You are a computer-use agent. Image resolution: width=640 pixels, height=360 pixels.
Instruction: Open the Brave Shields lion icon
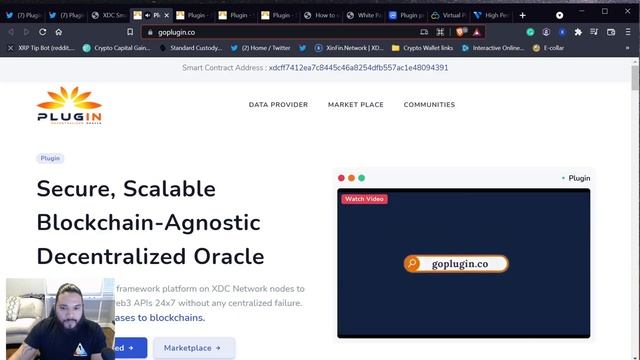click(461, 32)
